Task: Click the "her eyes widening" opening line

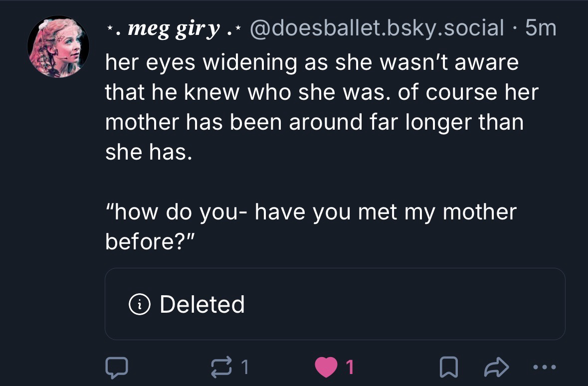Action: pos(312,63)
